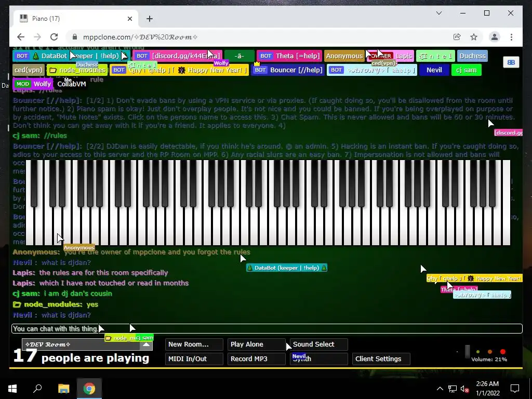Click the olive dot near volume

[x=478, y=352]
